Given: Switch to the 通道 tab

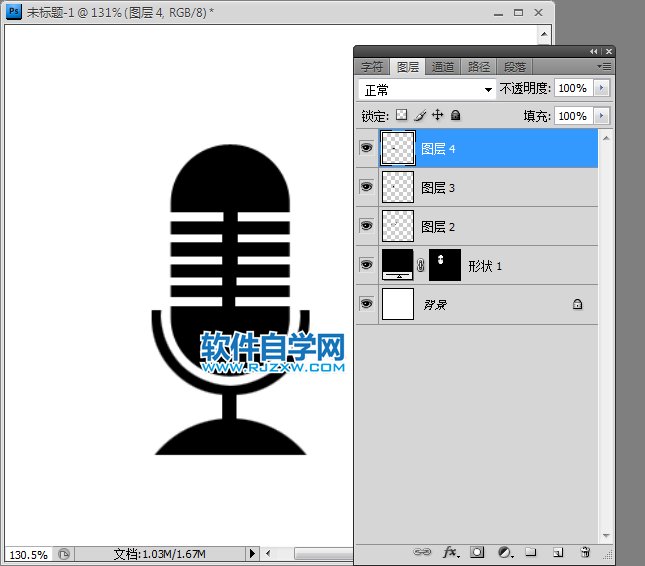Looking at the screenshot, I should 443,67.
